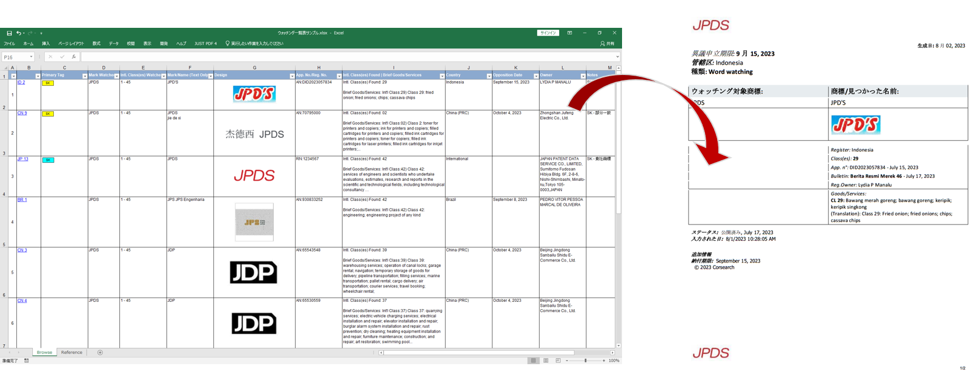
Task: Open the ファイル menu
Action: pos(9,44)
